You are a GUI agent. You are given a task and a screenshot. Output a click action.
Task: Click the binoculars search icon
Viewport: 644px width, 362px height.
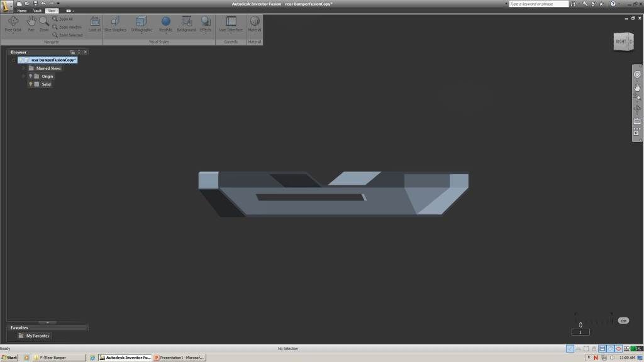tap(573, 4)
